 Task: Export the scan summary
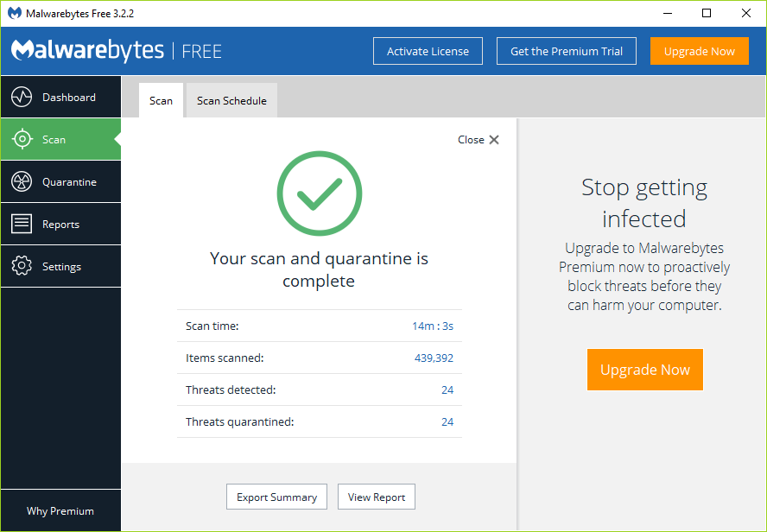[276, 497]
